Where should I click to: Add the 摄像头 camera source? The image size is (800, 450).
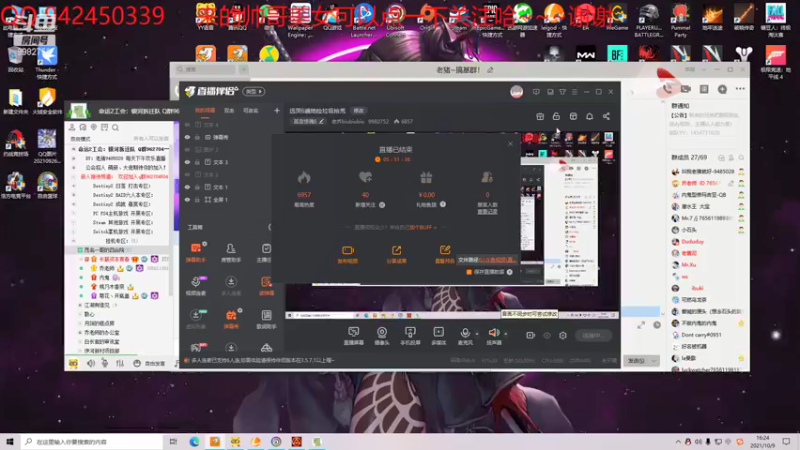tap(382, 336)
